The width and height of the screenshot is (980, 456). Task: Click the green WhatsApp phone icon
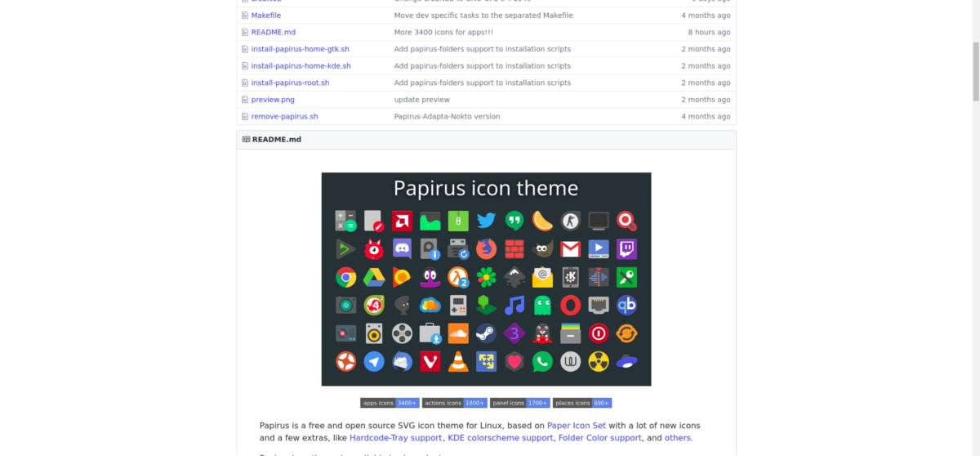(542, 361)
